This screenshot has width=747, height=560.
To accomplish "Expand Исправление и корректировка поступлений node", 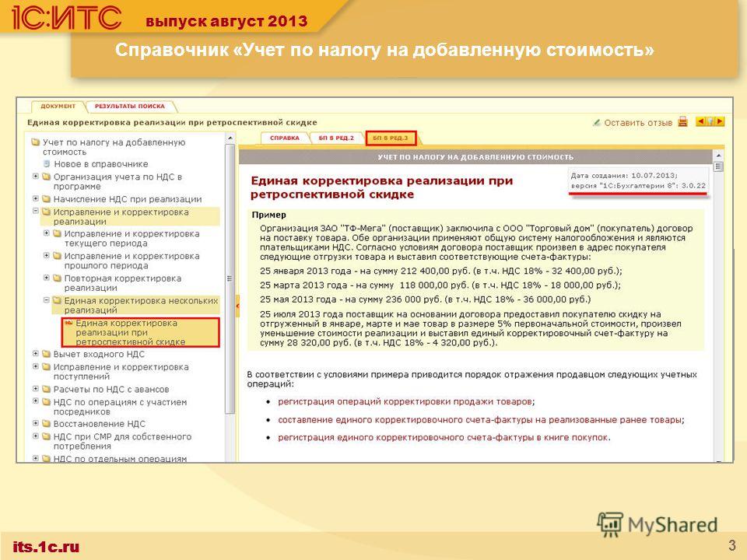I will (x=35, y=366).
